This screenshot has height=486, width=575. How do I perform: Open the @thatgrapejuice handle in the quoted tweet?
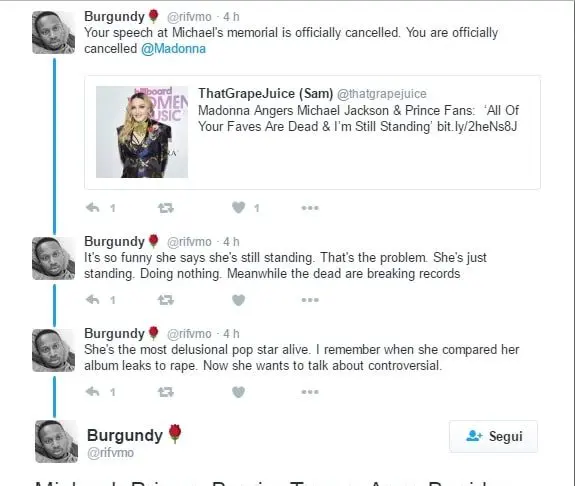382,94
